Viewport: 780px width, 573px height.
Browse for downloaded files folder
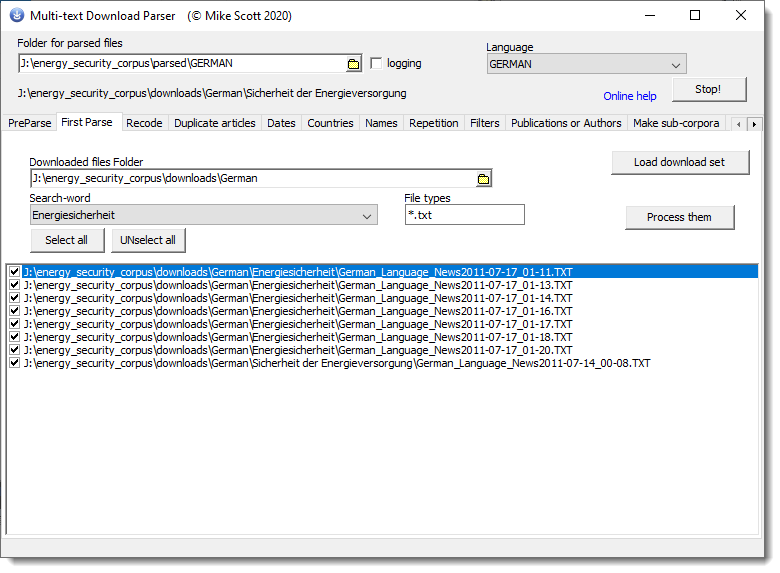[483, 179]
